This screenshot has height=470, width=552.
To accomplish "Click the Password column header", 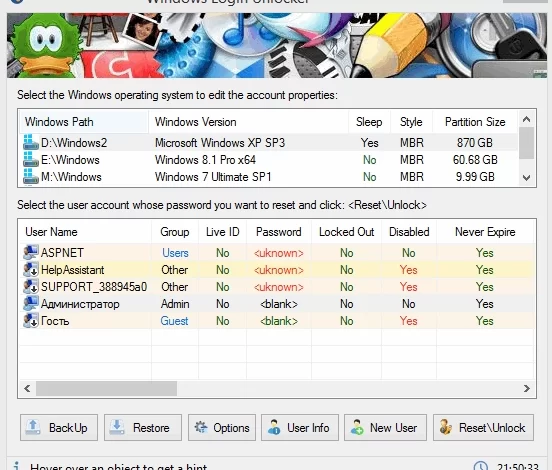I will click(279, 232).
